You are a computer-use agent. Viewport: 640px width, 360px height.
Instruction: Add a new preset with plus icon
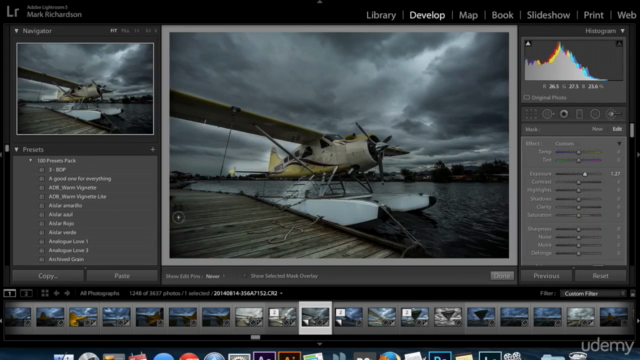click(x=153, y=149)
